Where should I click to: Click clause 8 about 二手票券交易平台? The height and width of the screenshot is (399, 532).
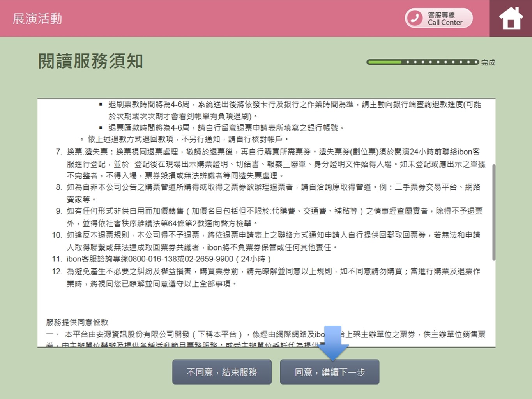tap(268, 193)
